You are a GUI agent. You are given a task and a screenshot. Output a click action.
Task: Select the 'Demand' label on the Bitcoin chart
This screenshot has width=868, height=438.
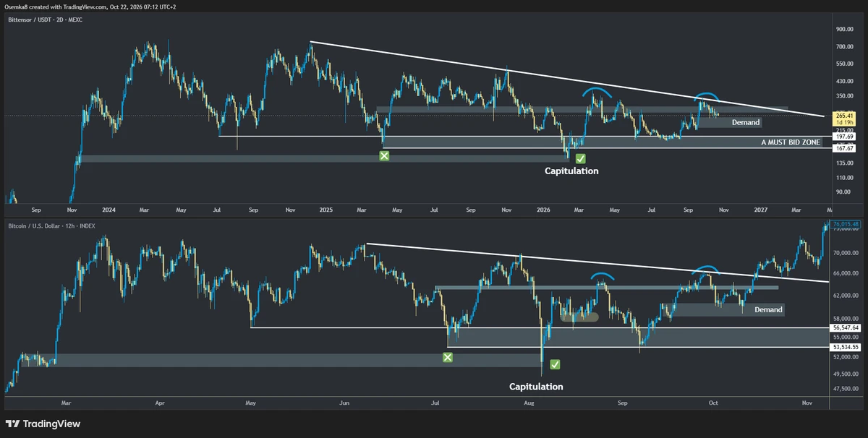[768, 310]
